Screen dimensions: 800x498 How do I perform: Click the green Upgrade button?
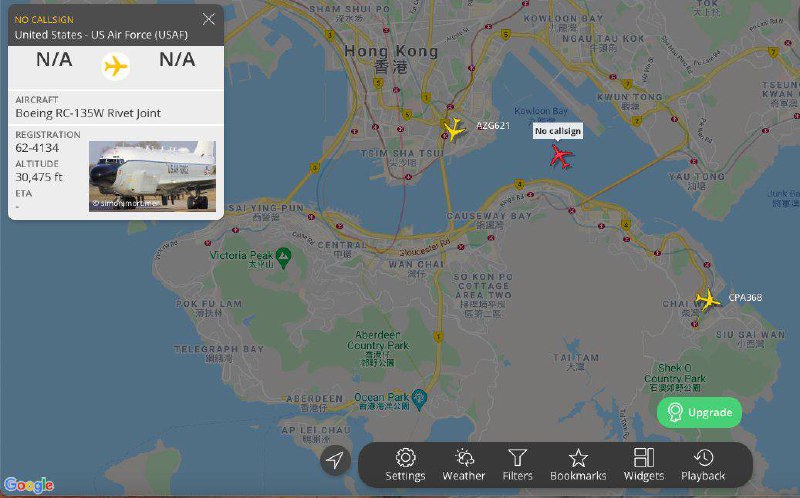(x=699, y=412)
